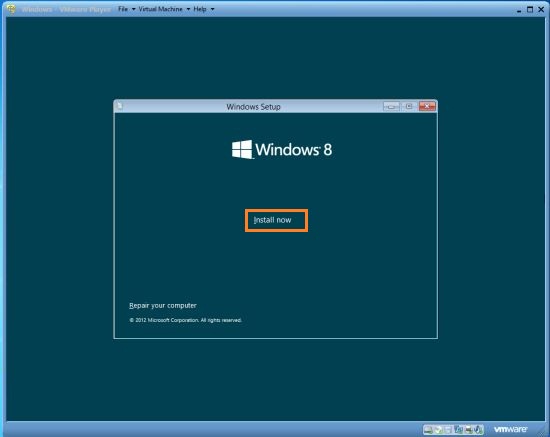
Task: Click the VMware Player app icon in title bar
Action: tap(12, 9)
